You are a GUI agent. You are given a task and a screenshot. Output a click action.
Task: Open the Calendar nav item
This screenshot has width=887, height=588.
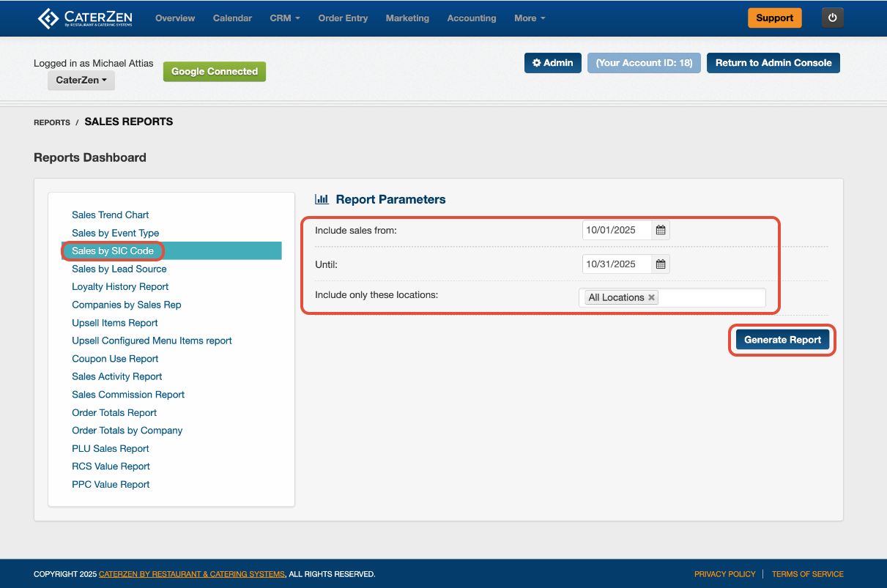tap(232, 18)
